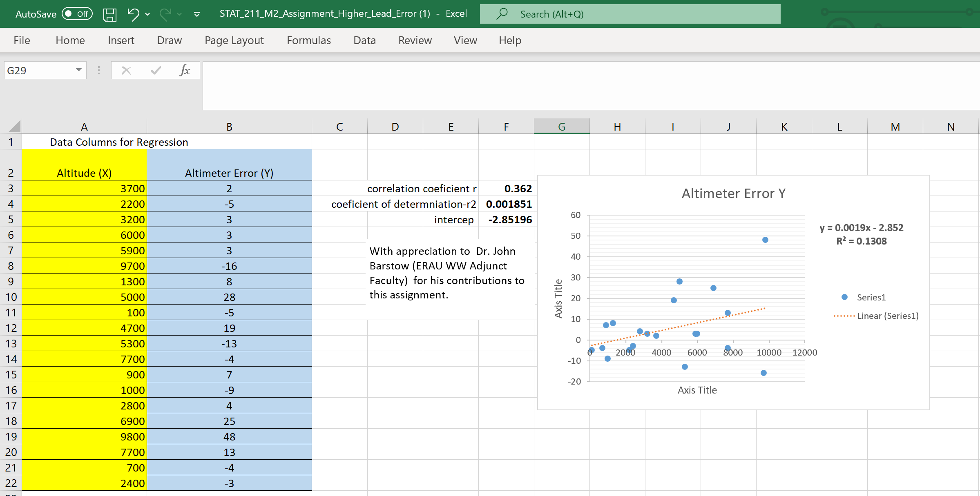Click the Insert Function fx icon
Viewport: 980px width, 496px height.
pos(185,70)
